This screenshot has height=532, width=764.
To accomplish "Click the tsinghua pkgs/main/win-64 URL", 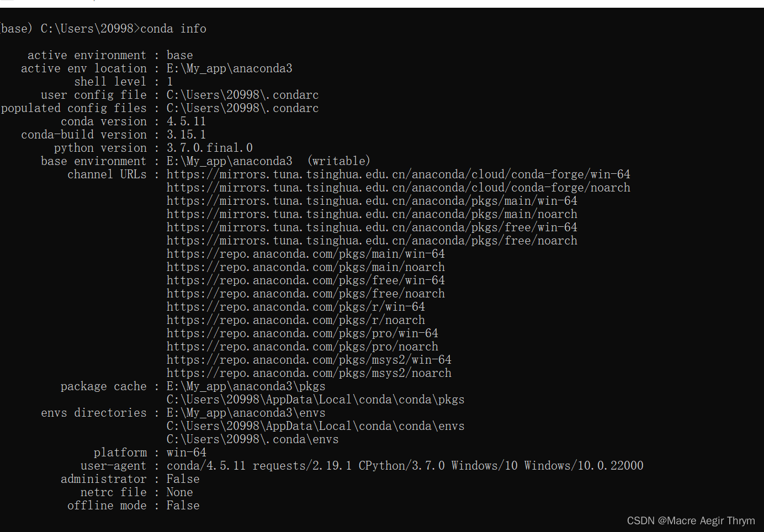I will pos(372,201).
